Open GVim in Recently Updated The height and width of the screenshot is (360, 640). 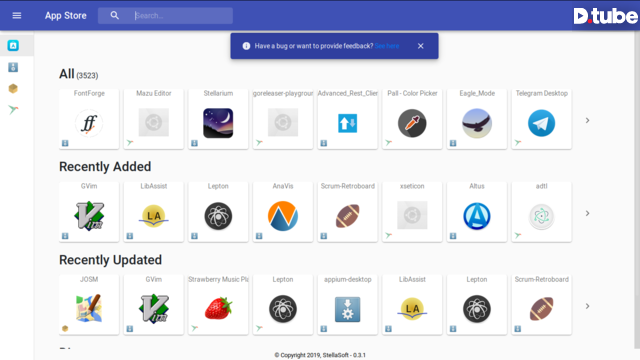[x=153, y=305]
